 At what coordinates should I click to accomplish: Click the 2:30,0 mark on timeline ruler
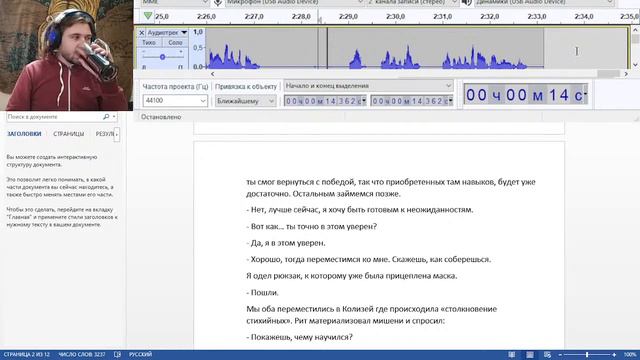point(395,17)
